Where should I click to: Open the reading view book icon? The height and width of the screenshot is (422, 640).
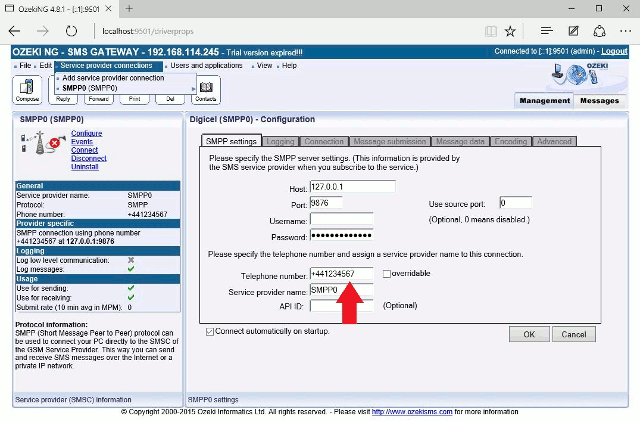(491, 31)
